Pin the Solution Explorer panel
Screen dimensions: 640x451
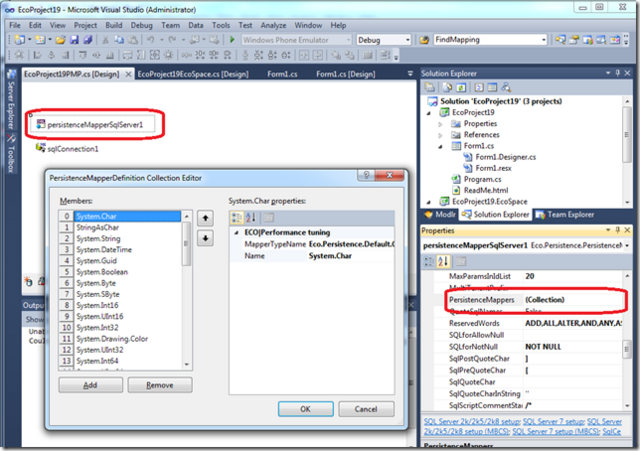point(618,73)
